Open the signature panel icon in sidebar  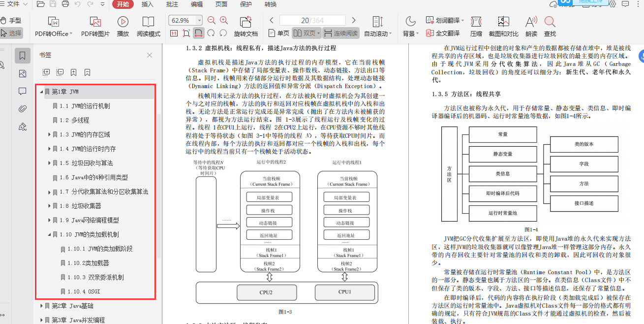(22, 127)
